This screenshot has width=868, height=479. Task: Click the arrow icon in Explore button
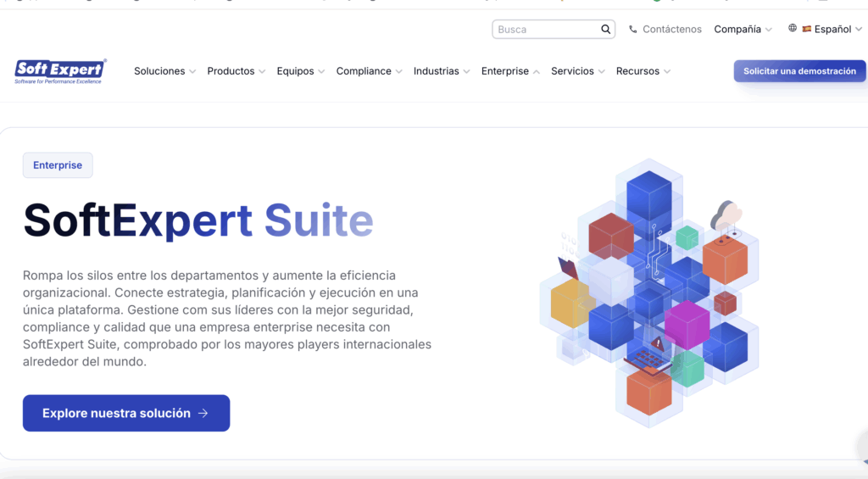(203, 413)
